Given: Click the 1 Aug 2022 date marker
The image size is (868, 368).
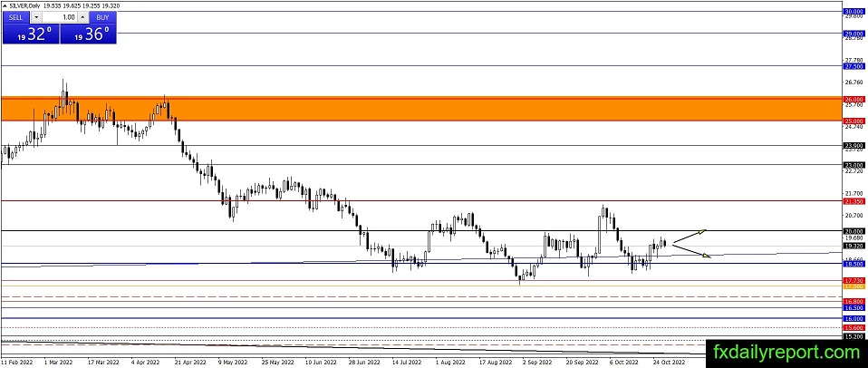Looking at the screenshot, I should click(x=450, y=361).
